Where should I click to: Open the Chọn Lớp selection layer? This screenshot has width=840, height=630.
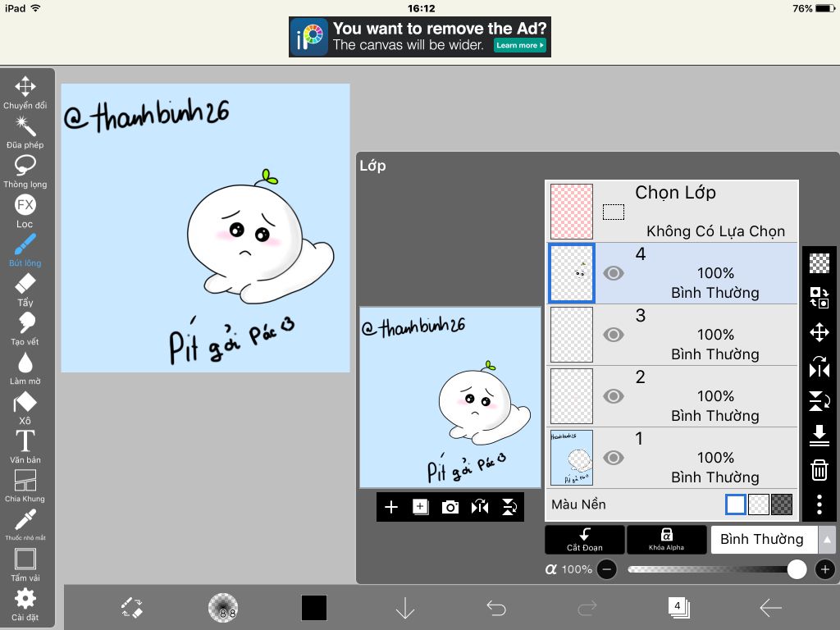pos(673,212)
